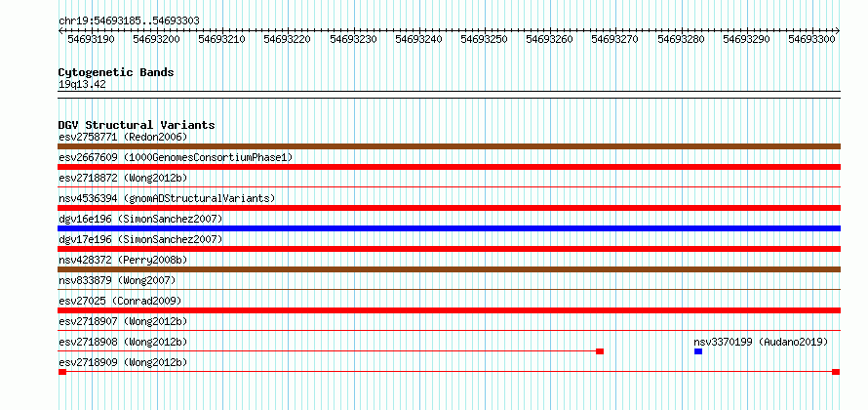Click ruler position 54693300

811,39
